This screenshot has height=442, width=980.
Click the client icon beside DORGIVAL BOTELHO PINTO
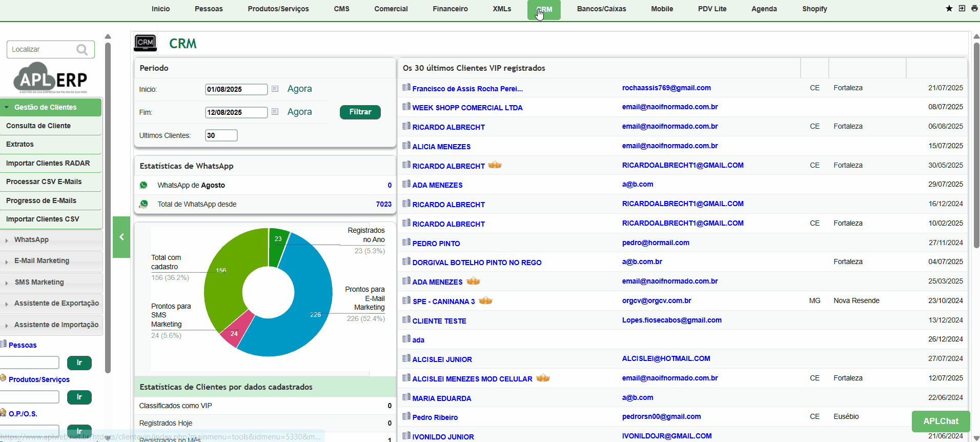pyautogui.click(x=406, y=262)
